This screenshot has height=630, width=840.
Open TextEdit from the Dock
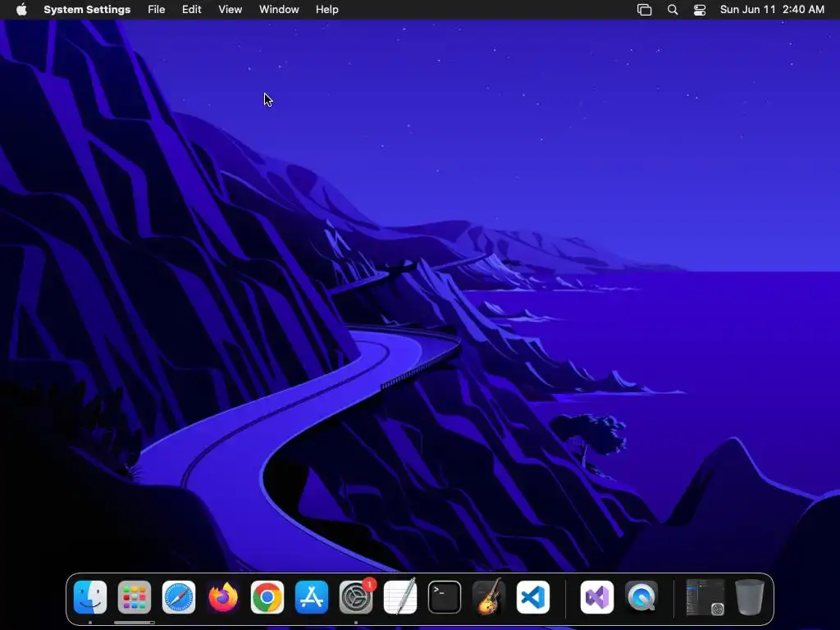tap(400, 597)
